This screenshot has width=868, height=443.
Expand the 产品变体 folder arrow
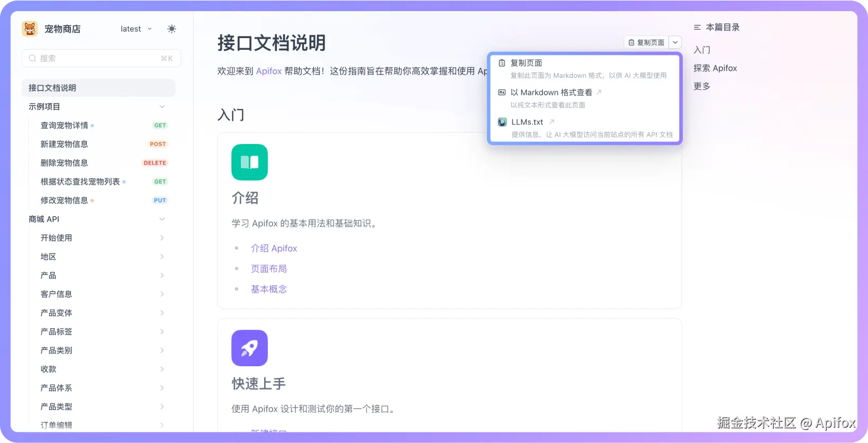click(x=162, y=313)
